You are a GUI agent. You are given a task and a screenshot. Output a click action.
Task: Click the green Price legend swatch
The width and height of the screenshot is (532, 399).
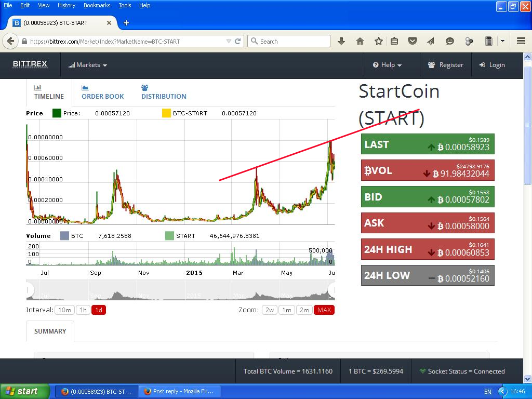[57, 113]
